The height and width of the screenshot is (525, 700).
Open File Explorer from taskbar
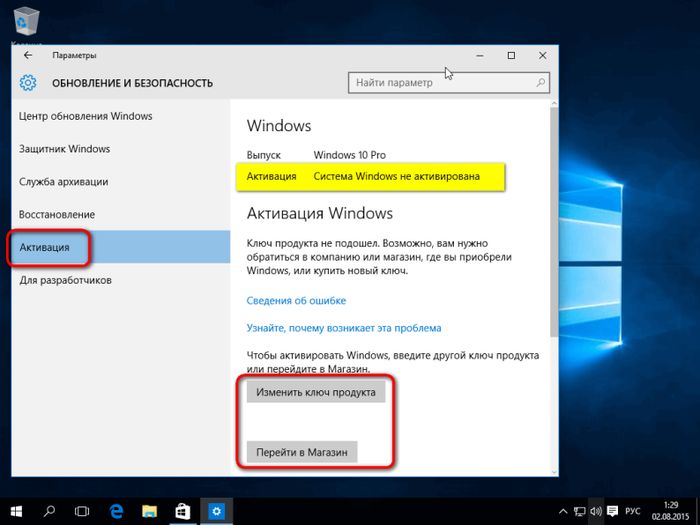150,511
